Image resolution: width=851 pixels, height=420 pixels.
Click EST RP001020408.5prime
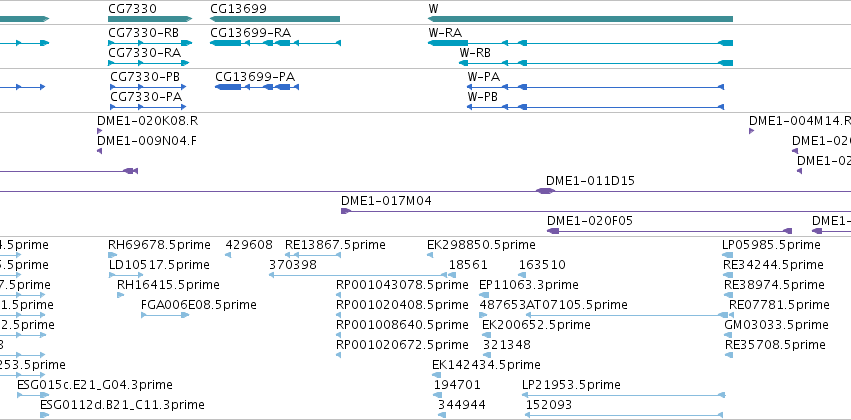tap(339, 315)
